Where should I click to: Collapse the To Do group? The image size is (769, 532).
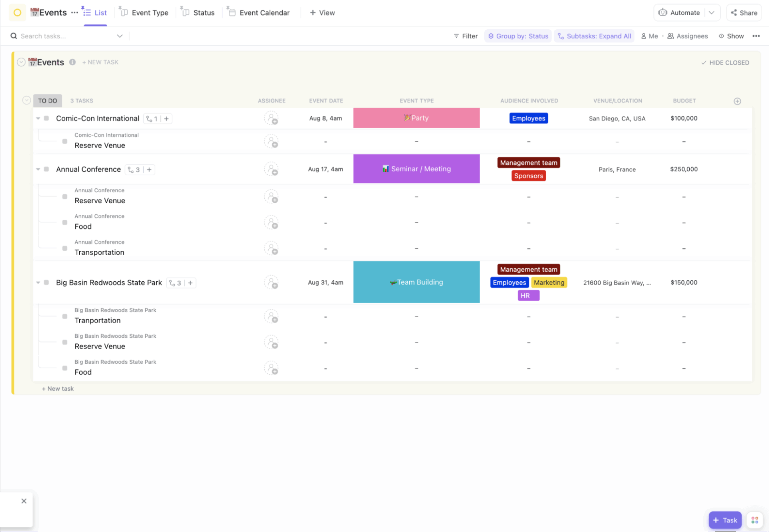26,100
